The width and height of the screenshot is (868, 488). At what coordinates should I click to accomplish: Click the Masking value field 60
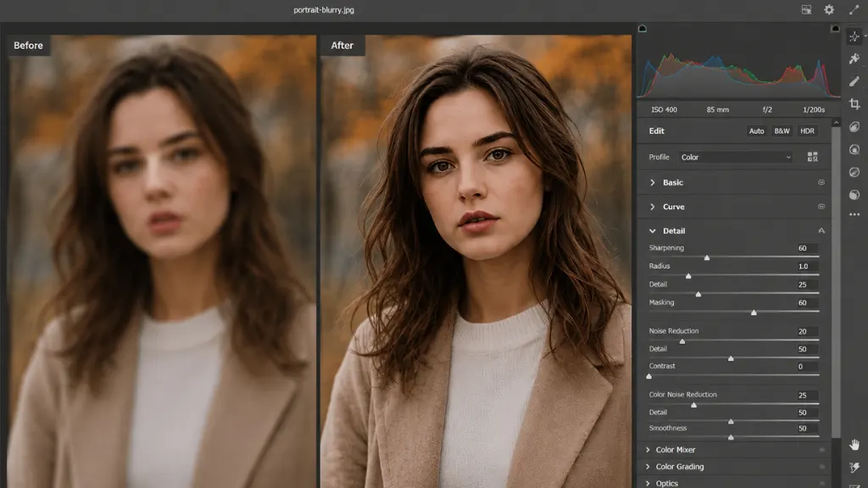click(x=807, y=302)
